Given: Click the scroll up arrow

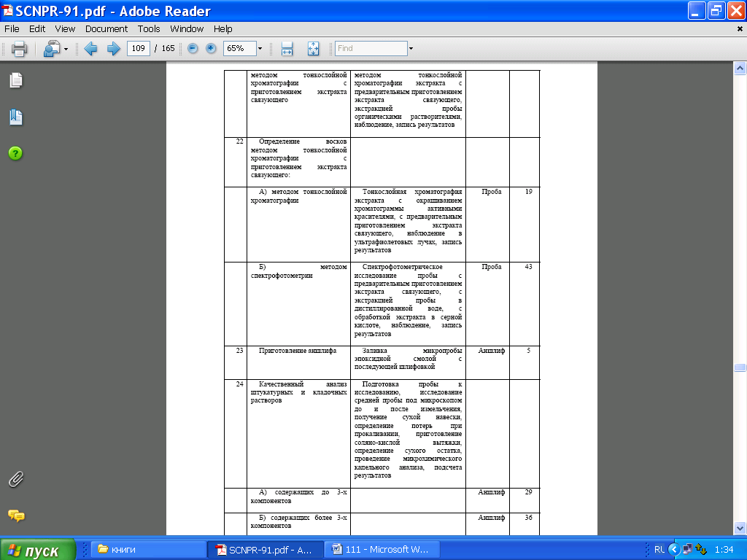Looking at the screenshot, I should pos(740,68).
